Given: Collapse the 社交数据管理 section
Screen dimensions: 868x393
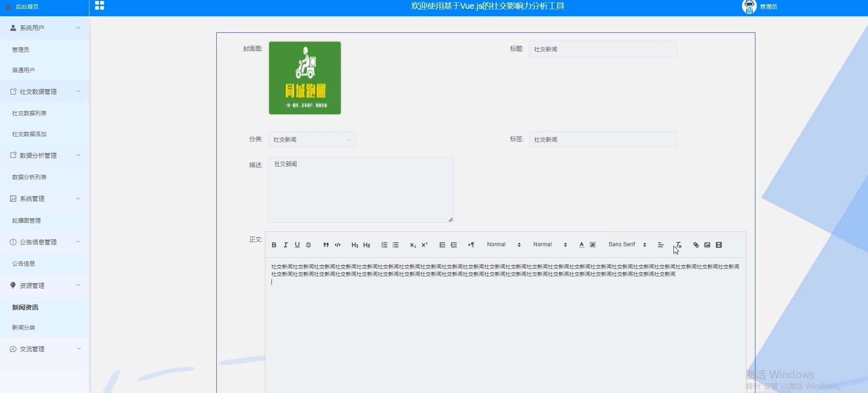Looking at the screenshot, I should [x=44, y=92].
